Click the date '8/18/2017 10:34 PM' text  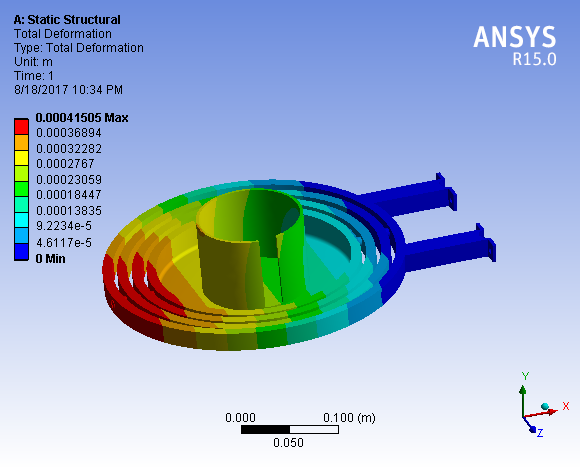[x=68, y=90]
